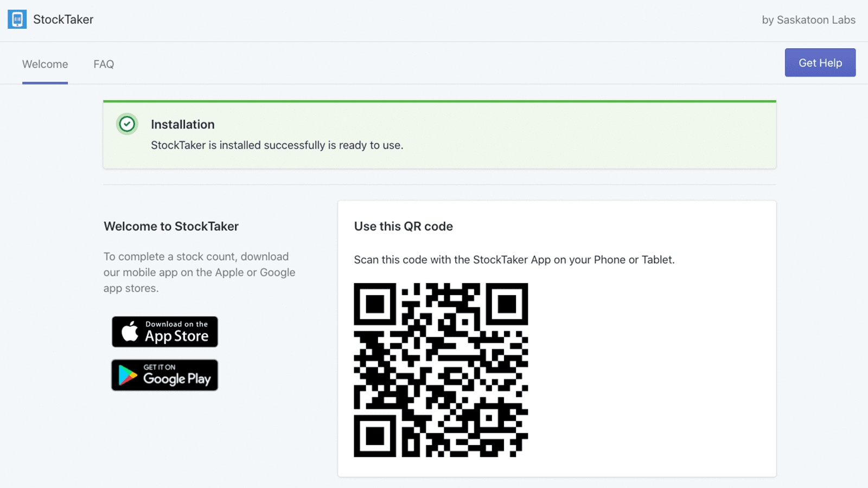Click the Use this QR code heading

pos(404,226)
